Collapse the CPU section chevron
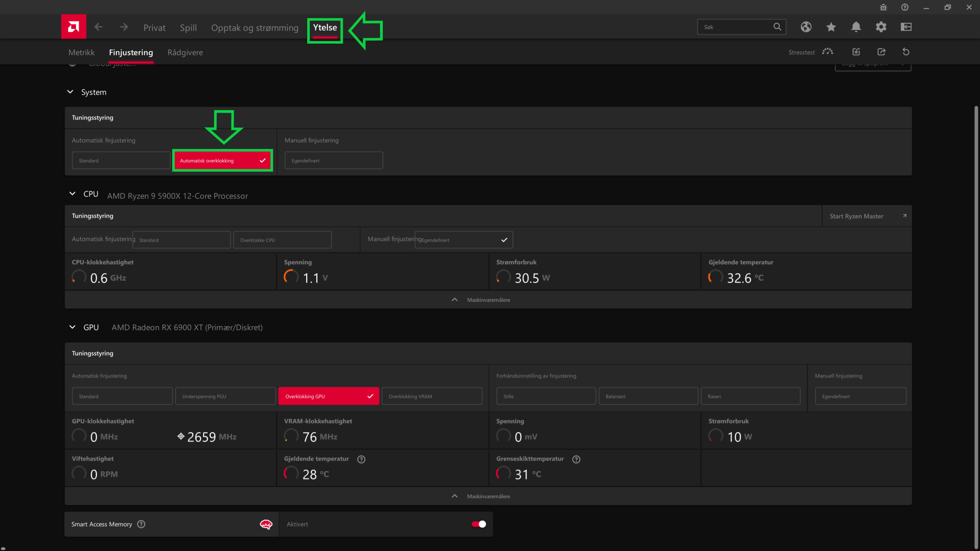 pyautogui.click(x=72, y=194)
